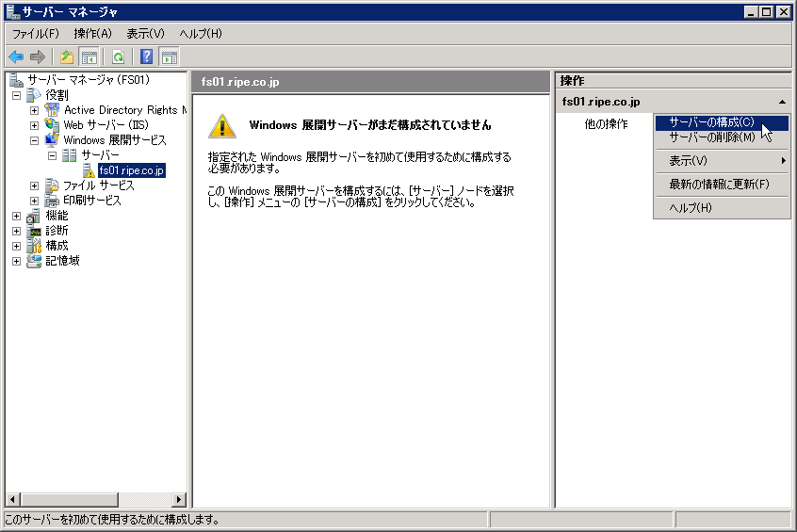Viewport: 797px width, 532px height.
Task: Click the Up one level folder icon
Action: point(67,56)
